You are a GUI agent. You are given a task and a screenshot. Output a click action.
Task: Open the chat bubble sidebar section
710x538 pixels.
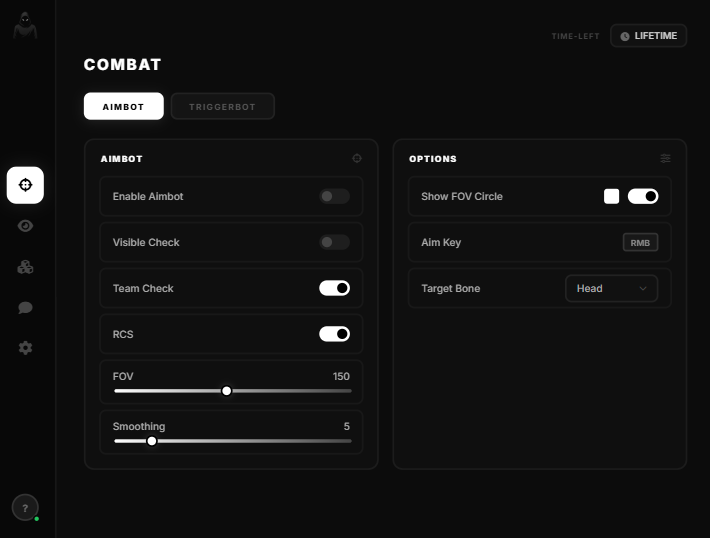click(25, 307)
